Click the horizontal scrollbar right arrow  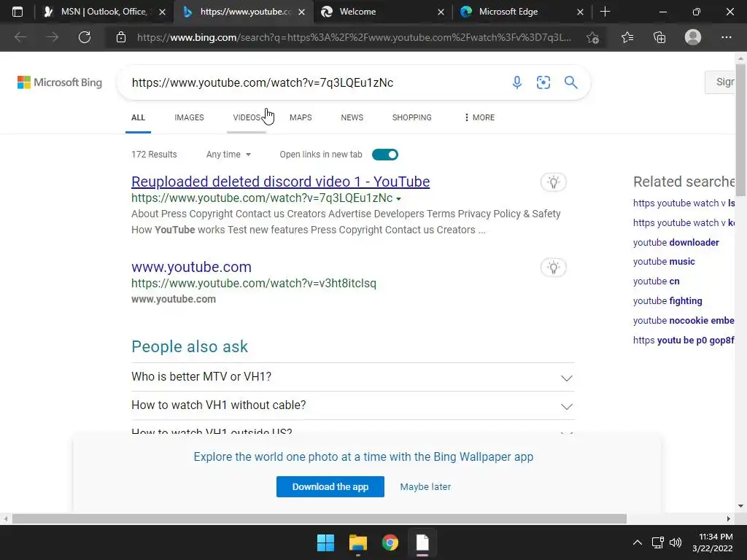click(x=728, y=518)
